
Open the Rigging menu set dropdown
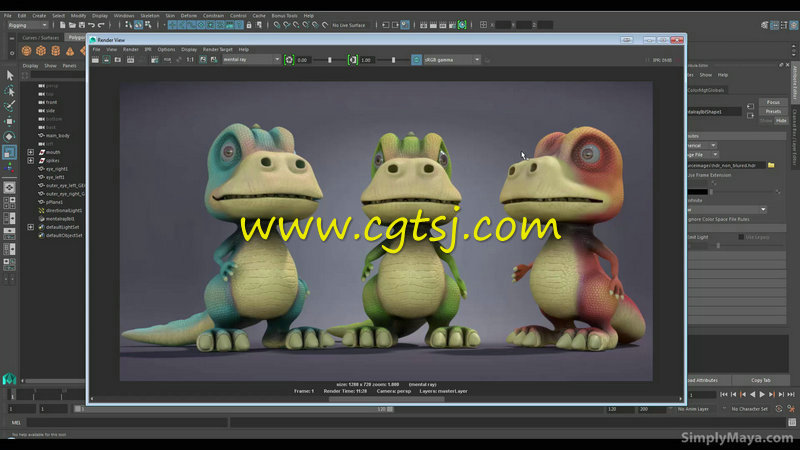click(27, 24)
